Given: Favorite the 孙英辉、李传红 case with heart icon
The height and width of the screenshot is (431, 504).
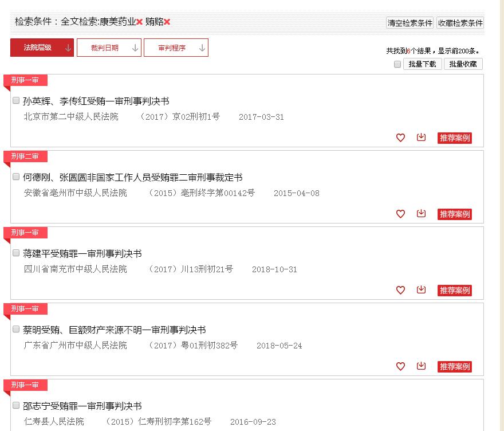Looking at the screenshot, I should click(x=400, y=138).
